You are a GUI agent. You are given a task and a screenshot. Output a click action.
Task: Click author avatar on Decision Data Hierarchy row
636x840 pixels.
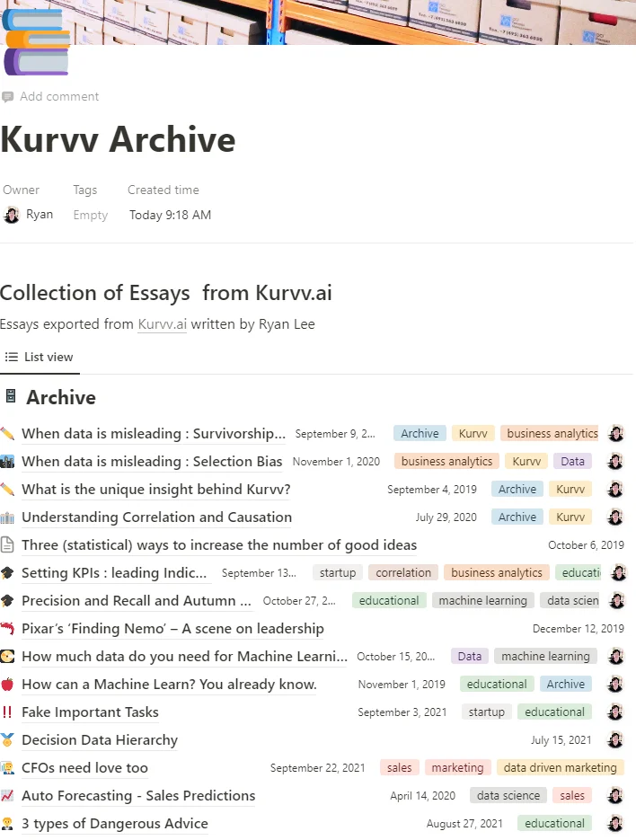pyautogui.click(x=615, y=739)
